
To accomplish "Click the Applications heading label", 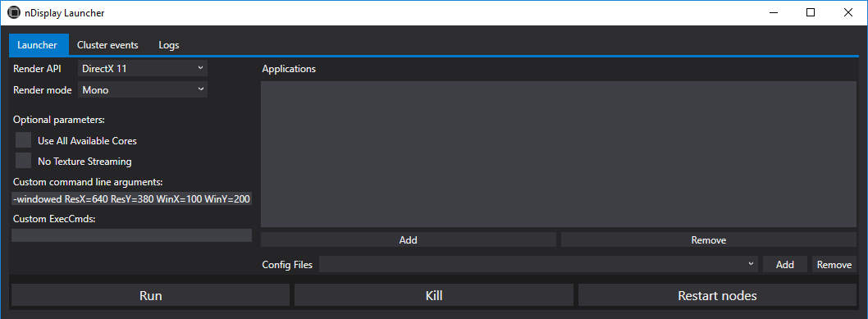I will [x=289, y=69].
